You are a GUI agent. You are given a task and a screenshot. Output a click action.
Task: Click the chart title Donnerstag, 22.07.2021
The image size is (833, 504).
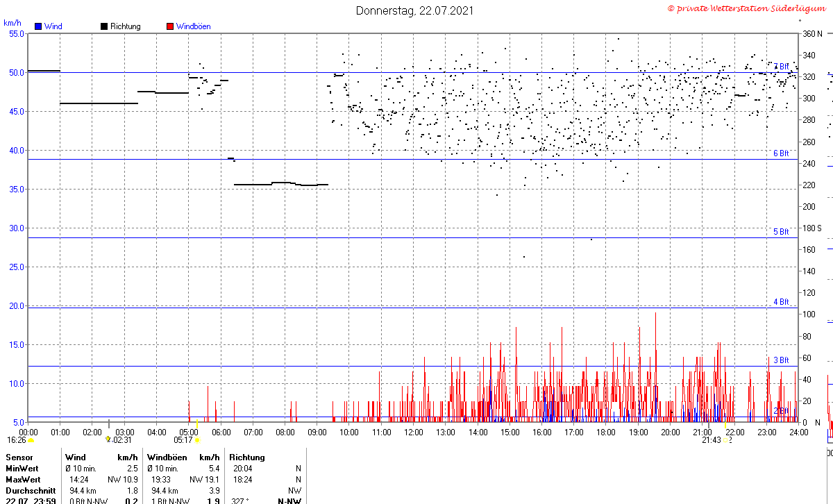point(415,10)
